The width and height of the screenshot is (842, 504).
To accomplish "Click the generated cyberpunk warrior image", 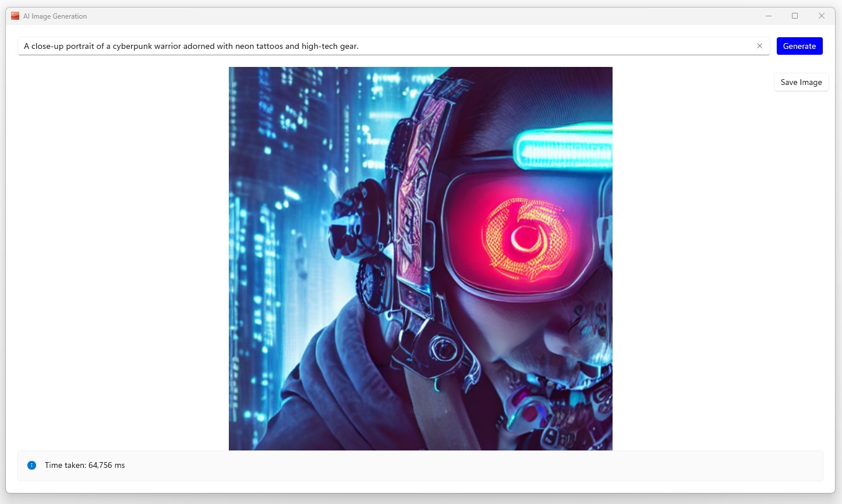I will coord(420,258).
